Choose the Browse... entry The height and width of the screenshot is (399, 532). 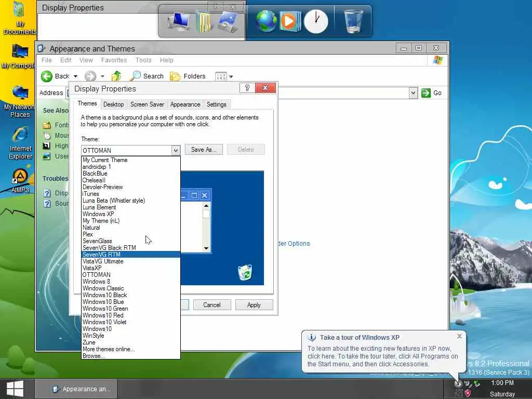click(131, 356)
